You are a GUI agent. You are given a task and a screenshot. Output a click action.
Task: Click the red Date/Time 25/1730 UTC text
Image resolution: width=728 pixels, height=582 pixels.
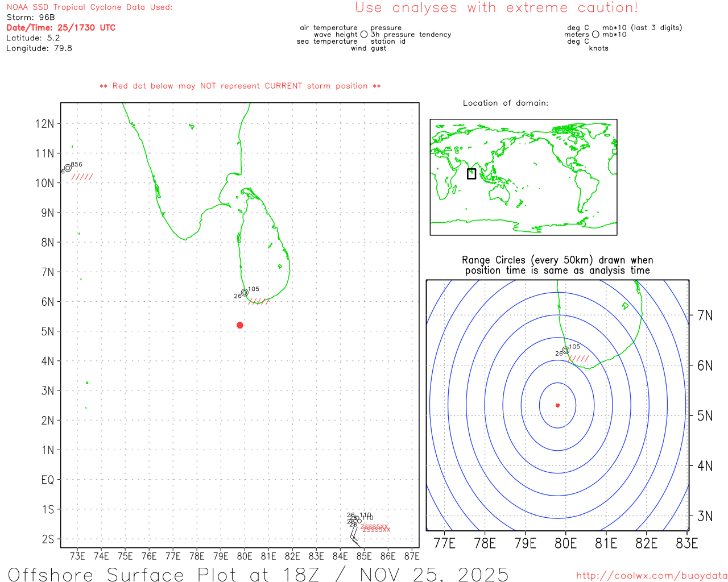[61, 28]
